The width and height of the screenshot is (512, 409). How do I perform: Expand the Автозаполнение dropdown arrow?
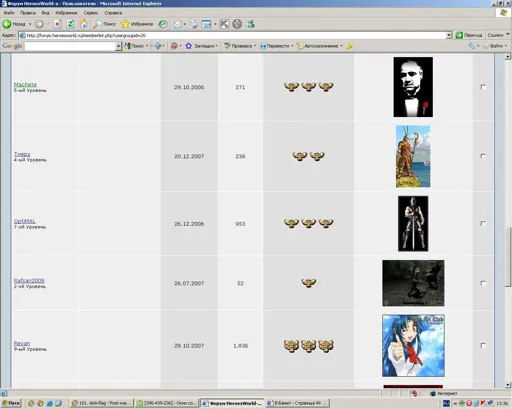pos(341,46)
